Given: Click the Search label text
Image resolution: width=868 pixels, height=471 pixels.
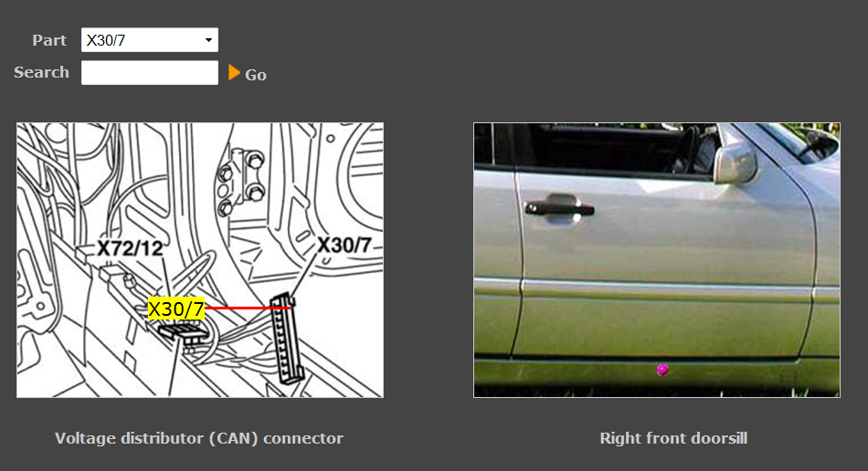Looking at the screenshot, I should click(41, 72).
